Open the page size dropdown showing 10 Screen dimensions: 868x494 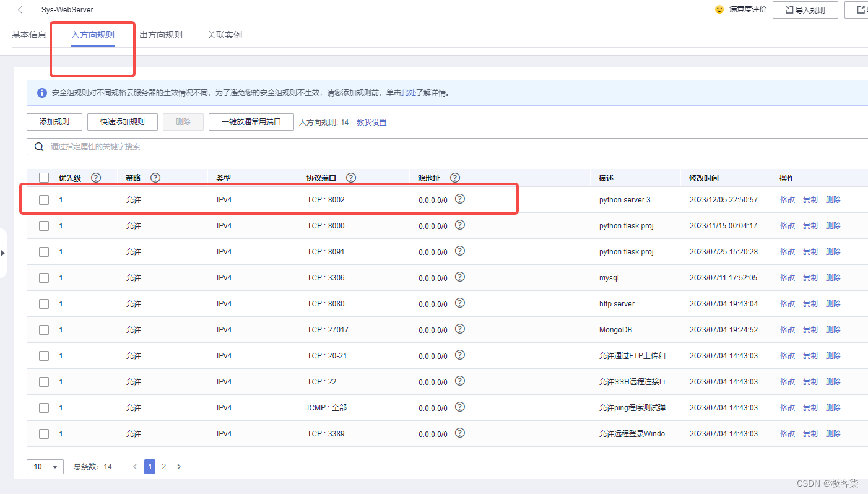pos(45,467)
